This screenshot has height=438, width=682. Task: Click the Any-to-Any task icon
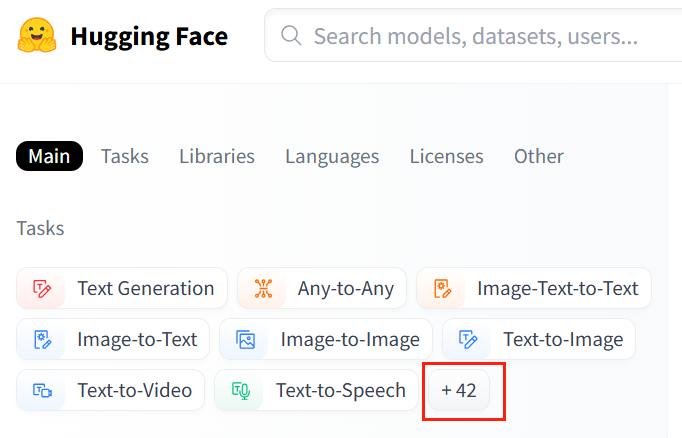point(263,288)
